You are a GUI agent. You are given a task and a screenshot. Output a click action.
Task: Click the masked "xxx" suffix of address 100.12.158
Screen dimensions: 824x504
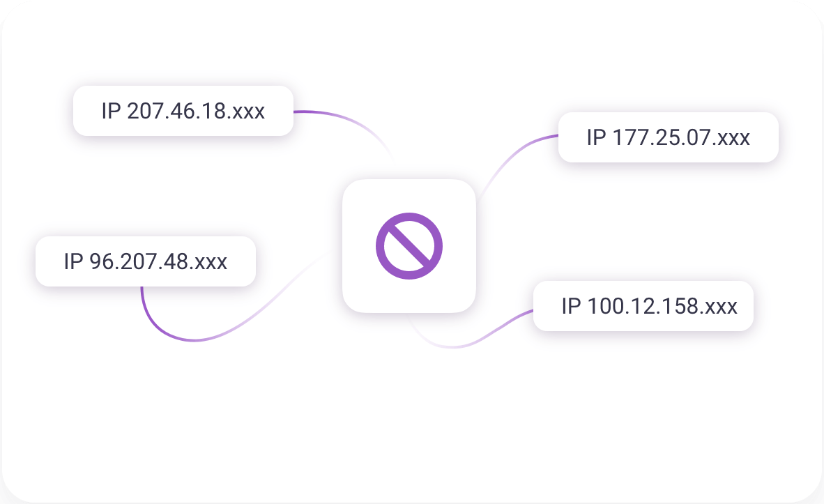click(721, 307)
